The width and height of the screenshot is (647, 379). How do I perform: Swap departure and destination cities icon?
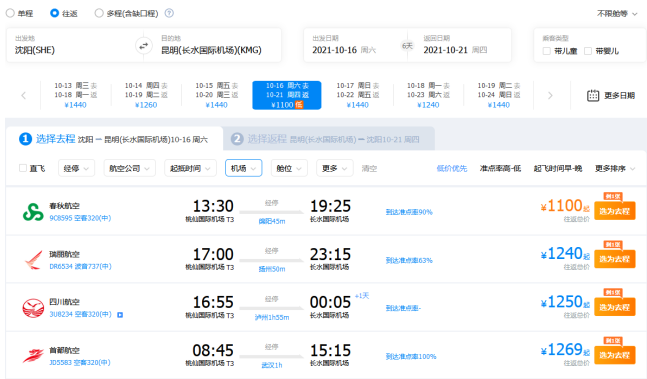tap(143, 46)
